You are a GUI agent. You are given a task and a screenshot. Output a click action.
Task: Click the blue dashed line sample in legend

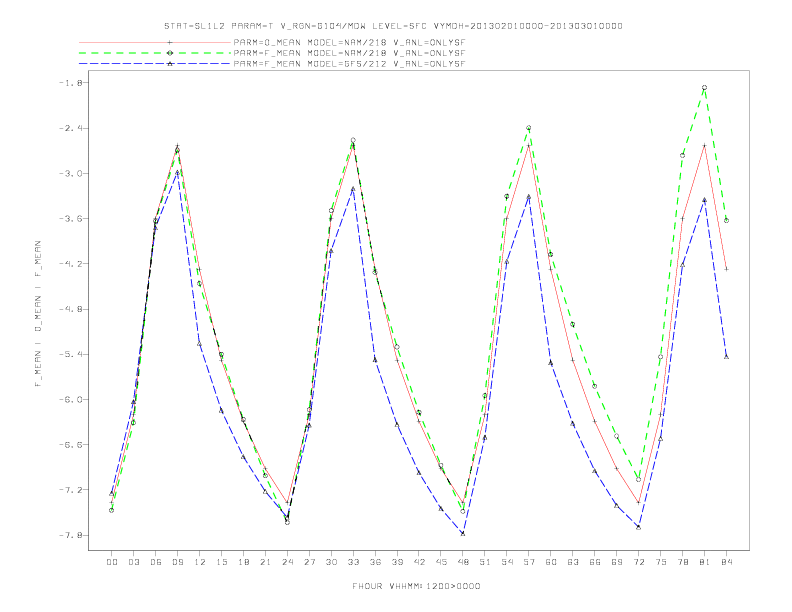tap(155, 64)
